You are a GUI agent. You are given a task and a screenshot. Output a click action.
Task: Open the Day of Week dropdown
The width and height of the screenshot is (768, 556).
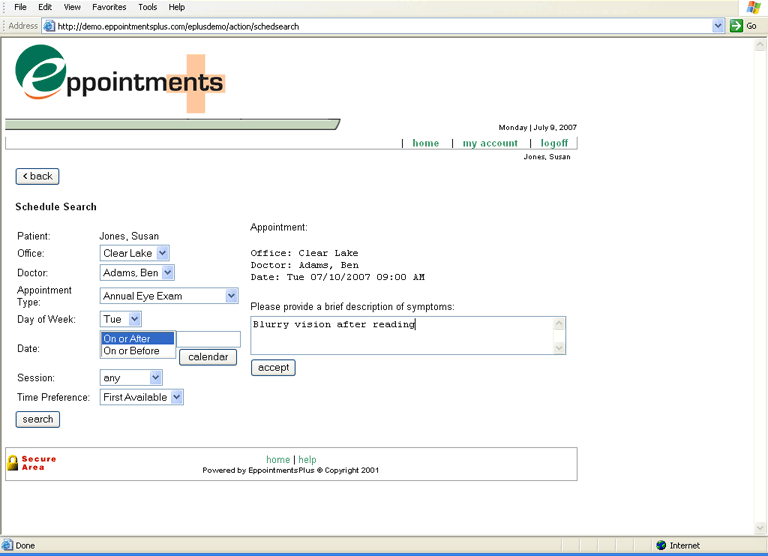point(121,319)
